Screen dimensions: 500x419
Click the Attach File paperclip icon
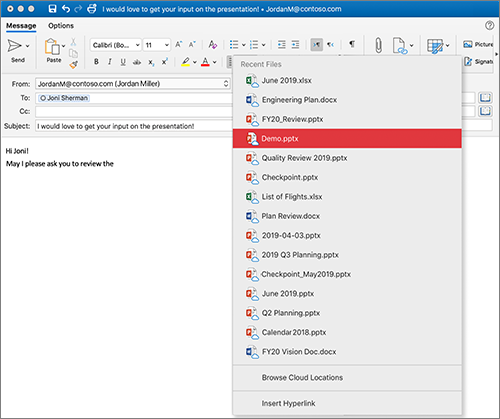pos(378,45)
